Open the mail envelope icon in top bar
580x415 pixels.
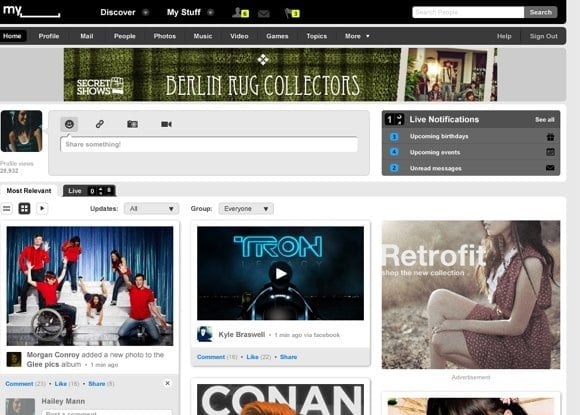[x=263, y=14]
